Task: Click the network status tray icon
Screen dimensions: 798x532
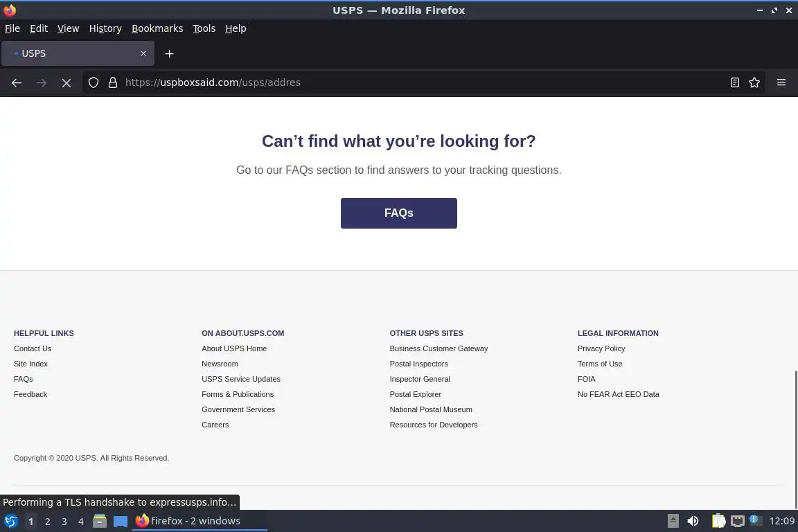Action: 738,521
